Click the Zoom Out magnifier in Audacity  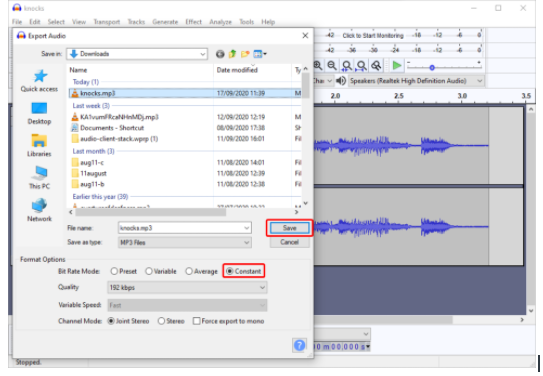click(332, 65)
